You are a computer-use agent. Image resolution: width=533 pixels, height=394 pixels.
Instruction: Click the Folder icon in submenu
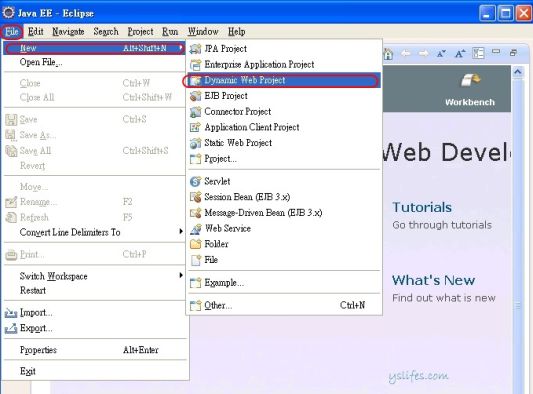tap(195, 244)
